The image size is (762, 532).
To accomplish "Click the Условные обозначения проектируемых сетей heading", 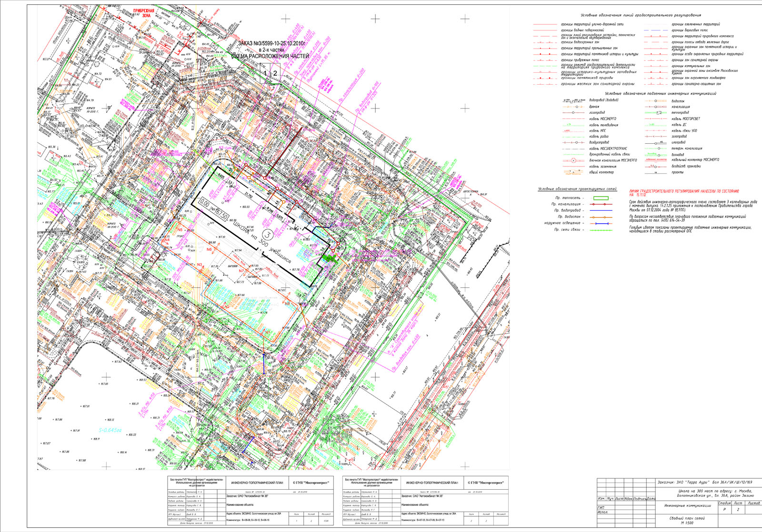I will click(x=577, y=189).
